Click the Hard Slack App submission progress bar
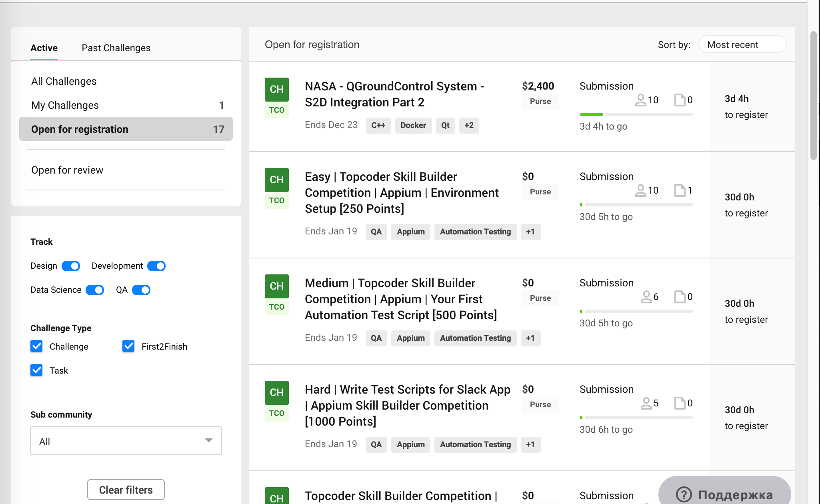The image size is (820, 504). click(x=636, y=418)
